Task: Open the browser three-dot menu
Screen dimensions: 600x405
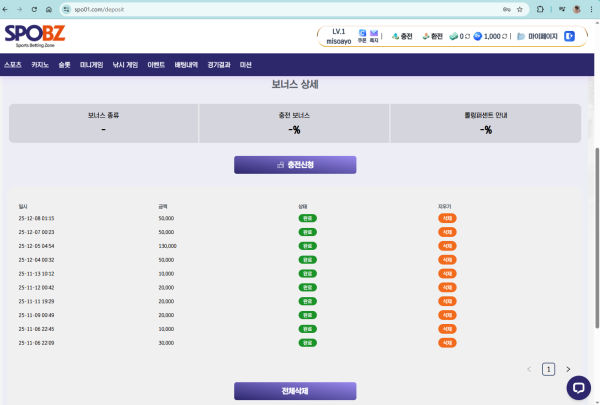Action: click(591, 8)
